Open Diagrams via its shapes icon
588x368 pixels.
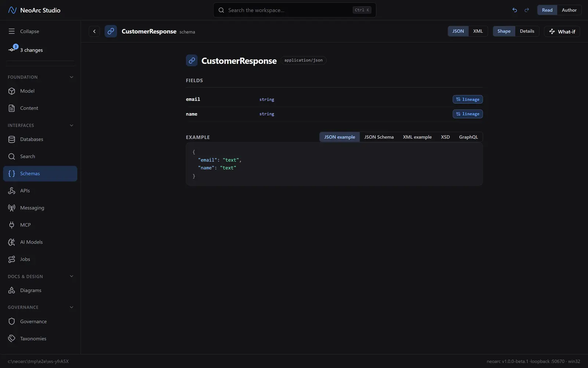(x=12, y=290)
